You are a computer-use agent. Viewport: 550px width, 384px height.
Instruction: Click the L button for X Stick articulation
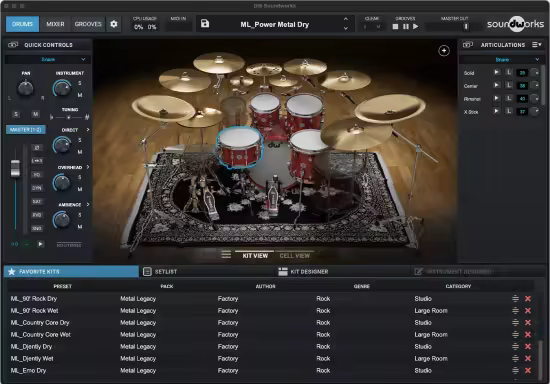click(x=509, y=111)
